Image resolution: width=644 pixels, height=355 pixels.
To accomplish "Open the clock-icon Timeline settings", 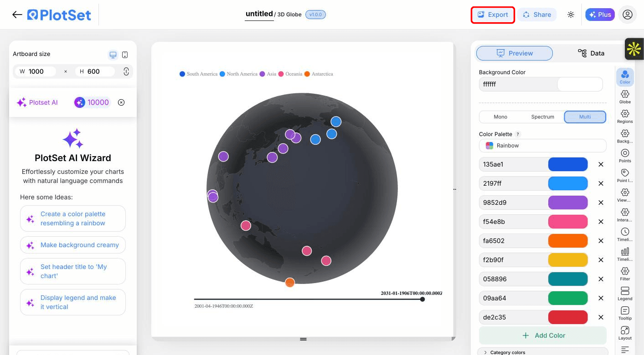I will tap(625, 234).
